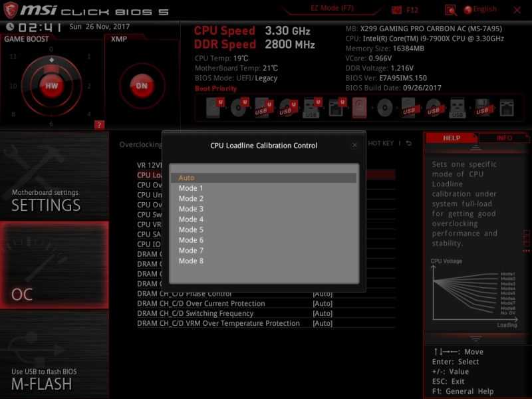The image size is (532, 399).
Task: Select the last network boot device icon
Action: click(x=507, y=108)
